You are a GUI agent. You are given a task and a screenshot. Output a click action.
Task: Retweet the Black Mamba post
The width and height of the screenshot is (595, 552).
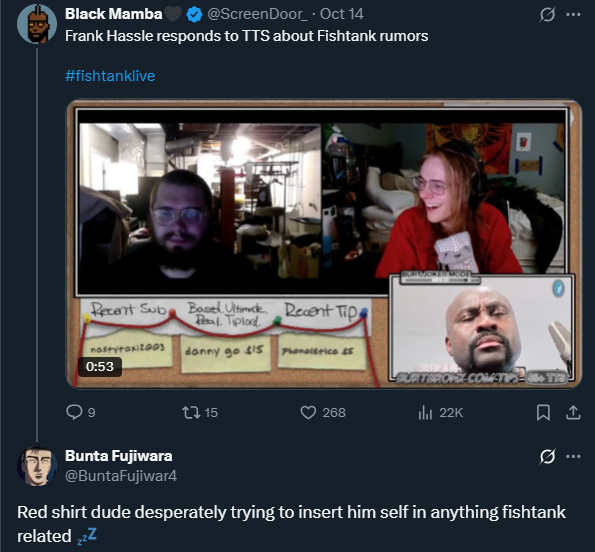coord(191,412)
